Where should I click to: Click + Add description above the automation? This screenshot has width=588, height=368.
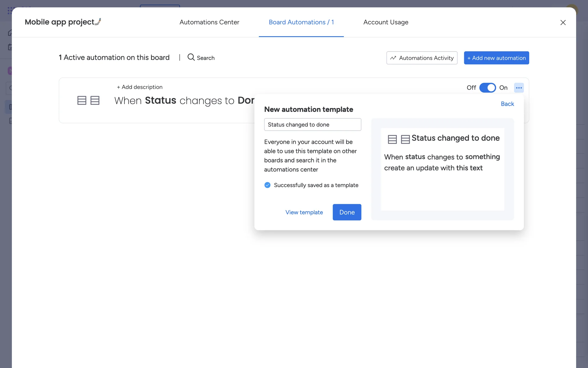point(140,87)
